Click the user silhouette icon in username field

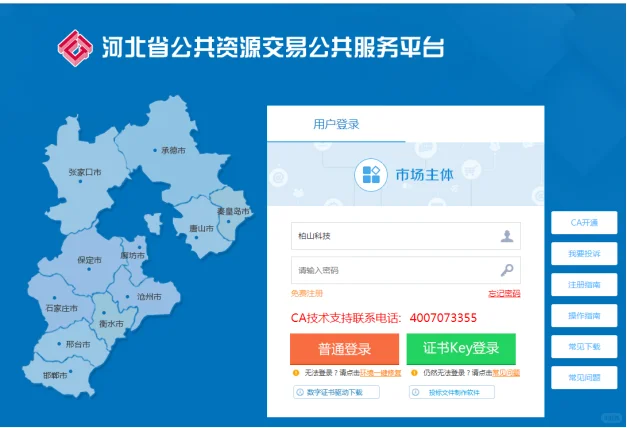pyautogui.click(x=507, y=236)
